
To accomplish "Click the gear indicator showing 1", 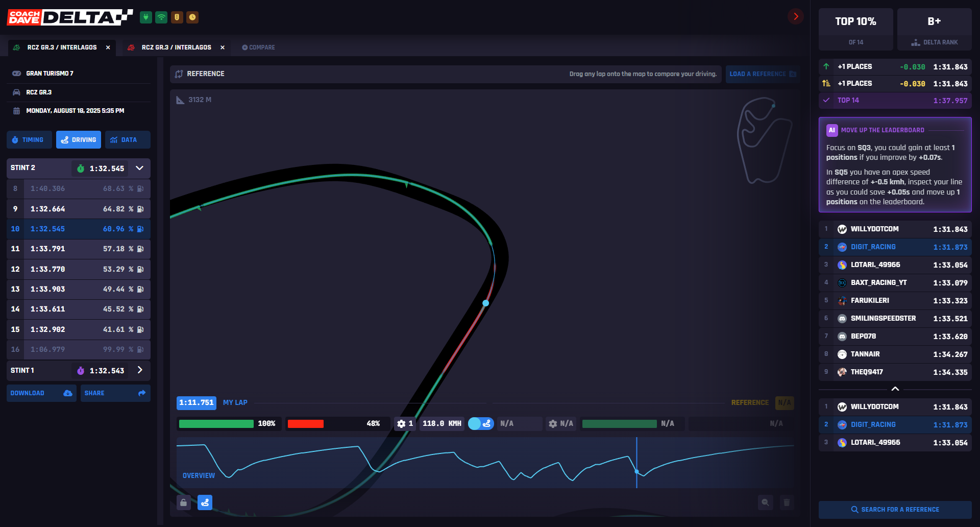I will [x=405, y=424].
